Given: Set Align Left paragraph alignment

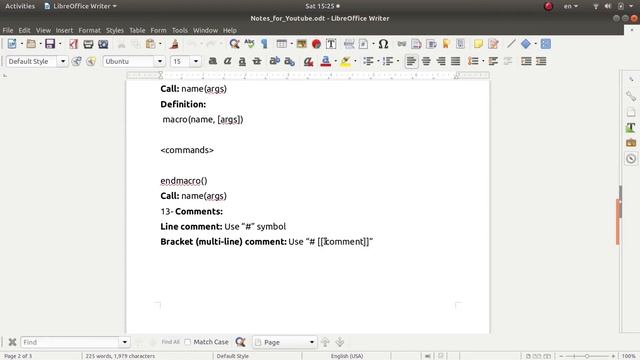Looking at the screenshot, I should (x=411, y=61).
